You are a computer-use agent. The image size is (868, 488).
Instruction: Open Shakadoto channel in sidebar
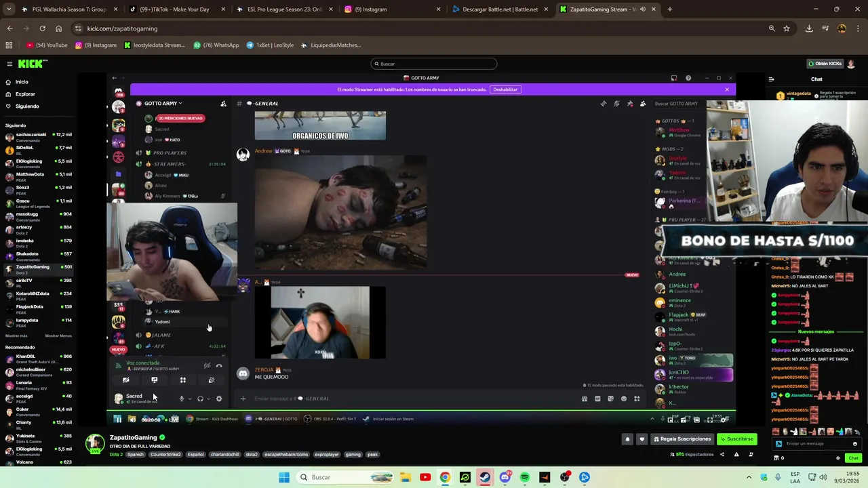click(x=38, y=256)
